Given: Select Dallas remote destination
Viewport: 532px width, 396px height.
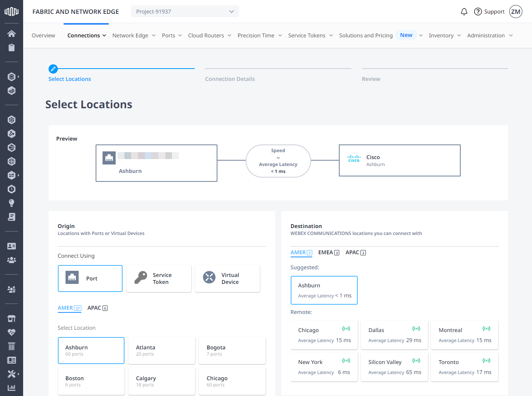Looking at the screenshot, I should 394,335.
